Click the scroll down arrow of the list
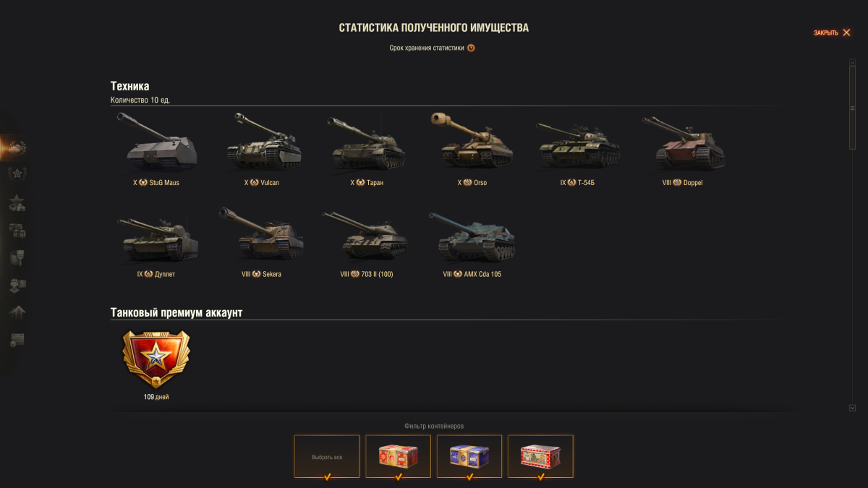 click(852, 408)
